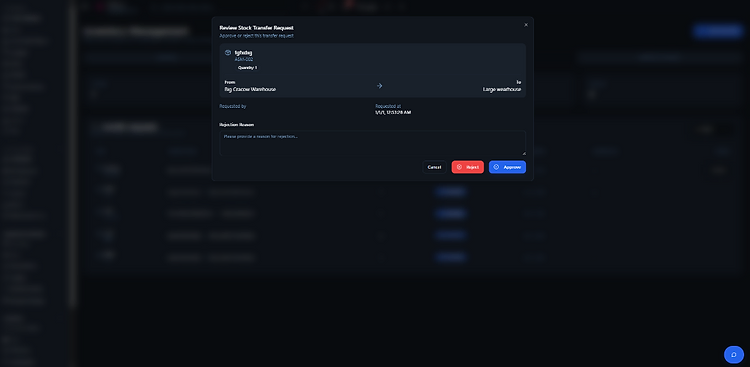Click the Quantity 1 badge

point(247,67)
